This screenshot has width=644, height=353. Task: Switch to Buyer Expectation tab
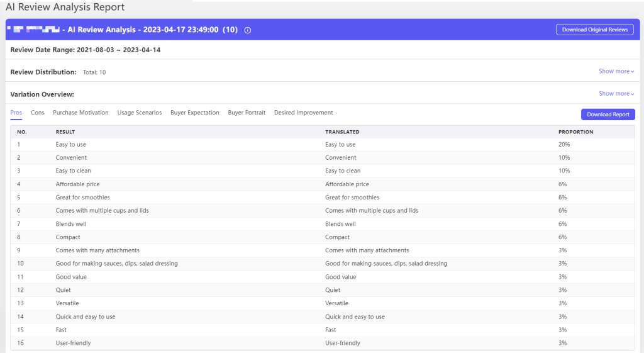(x=195, y=113)
